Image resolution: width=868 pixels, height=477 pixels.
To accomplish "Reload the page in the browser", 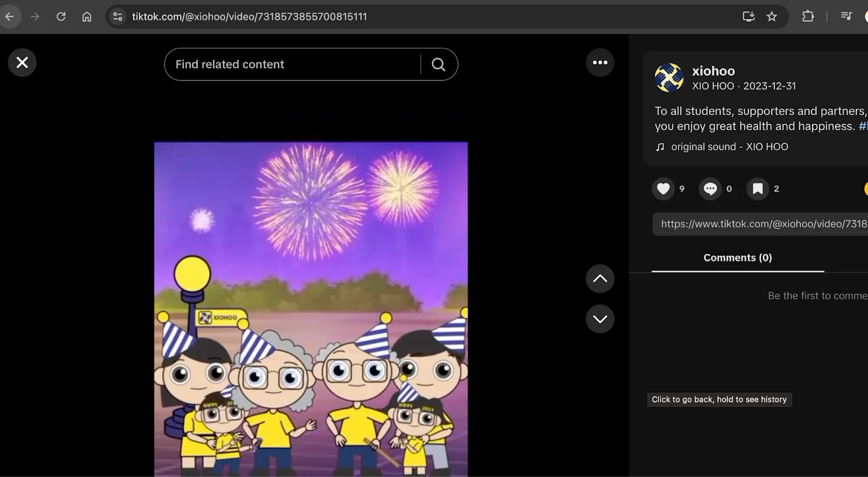I will pos(61,17).
